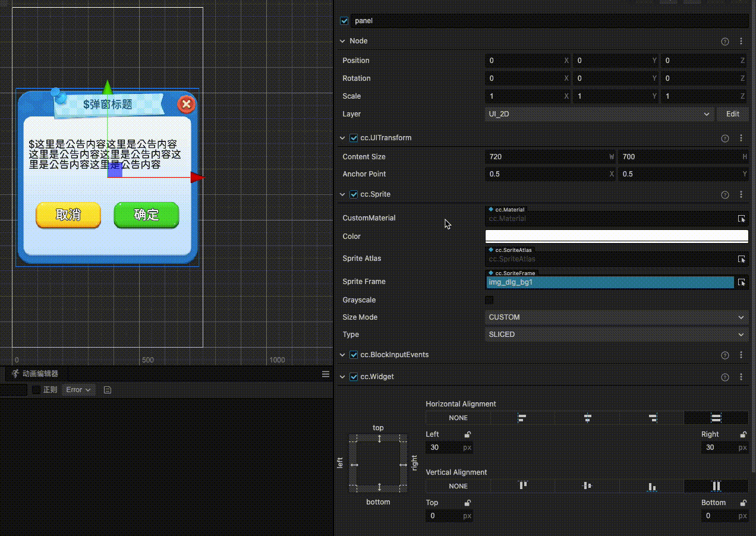
Task: Open the Size Mode CUSTOM dropdown
Action: click(x=616, y=317)
